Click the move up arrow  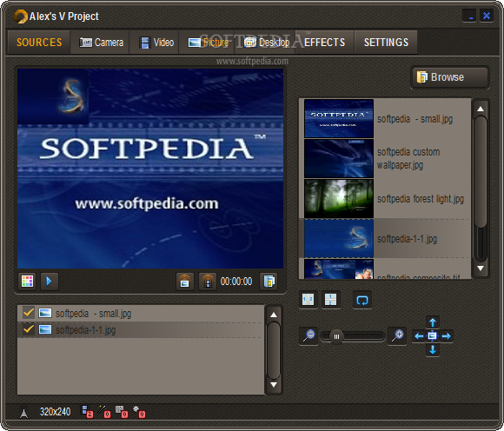tap(433, 322)
